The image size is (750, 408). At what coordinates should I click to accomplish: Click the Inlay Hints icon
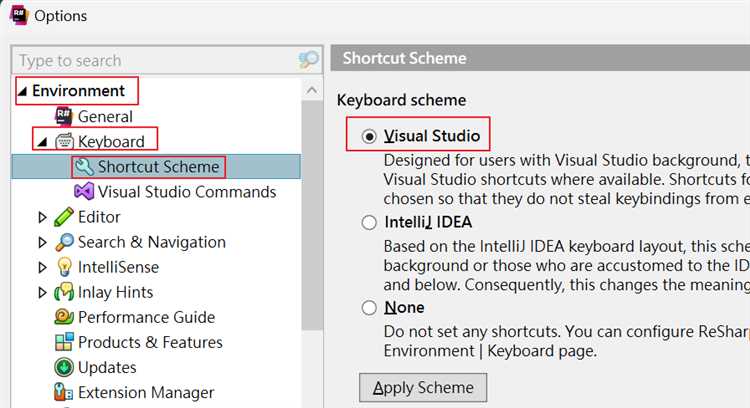coord(64,292)
